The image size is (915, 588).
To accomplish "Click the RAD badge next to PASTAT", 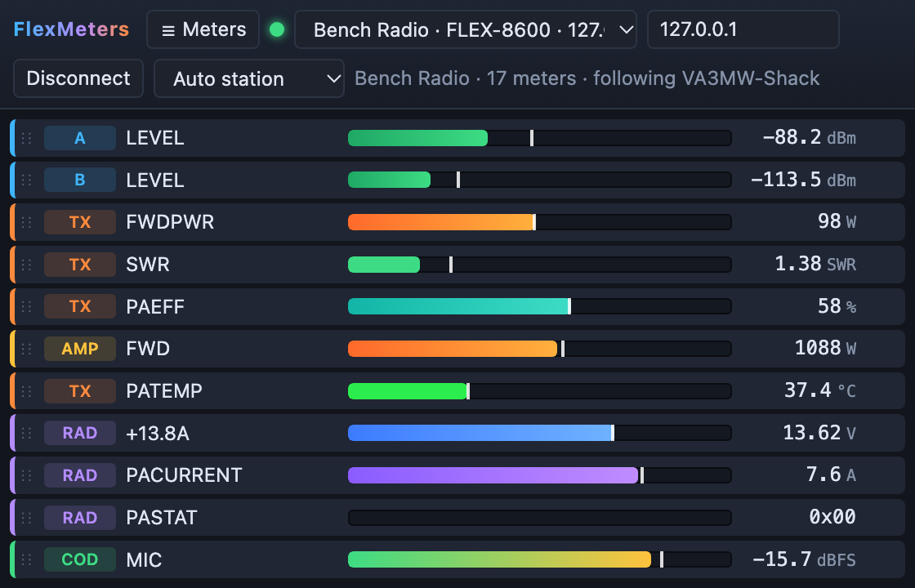I will click(80, 518).
